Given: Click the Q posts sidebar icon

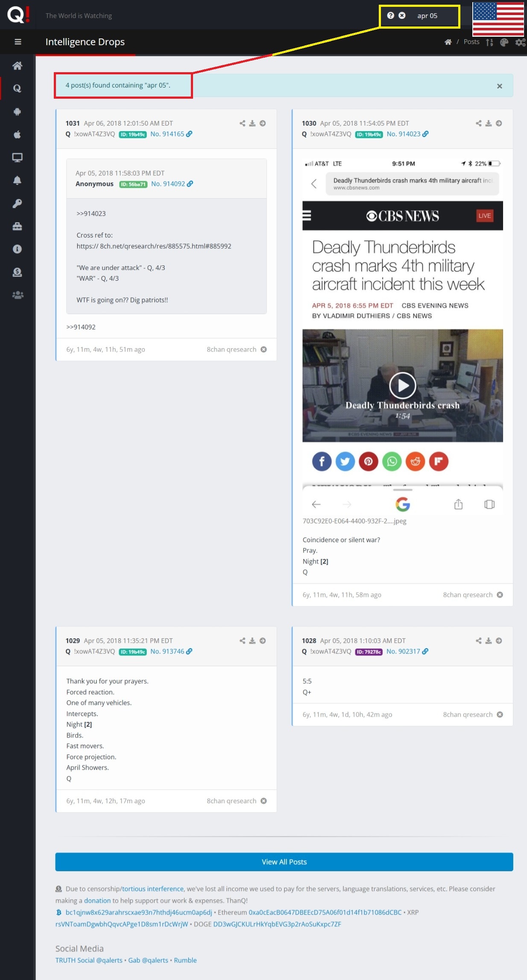Looking at the screenshot, I should coord(17,88).
